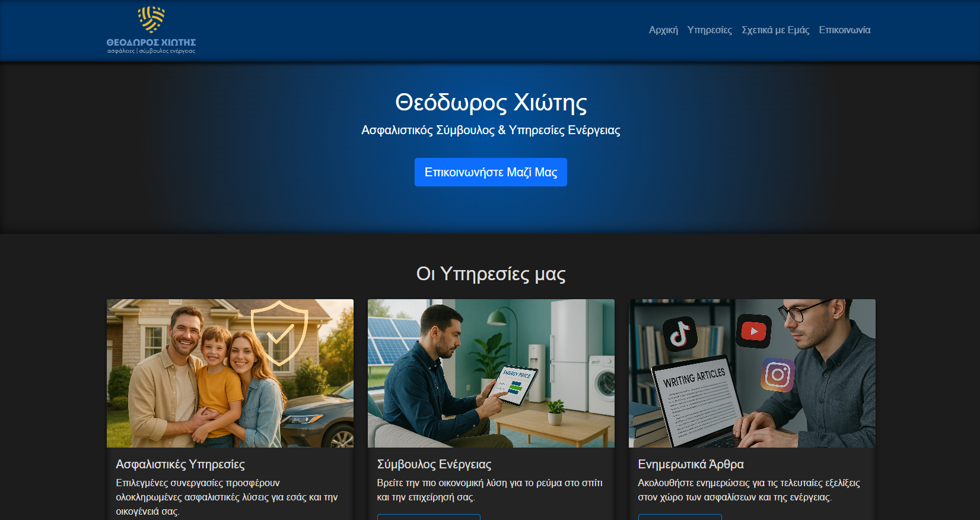The width and height of the screenshot is (980, 520).
Task: Select Επικοινωνία in the top navigation
Action: click(845, 30)
